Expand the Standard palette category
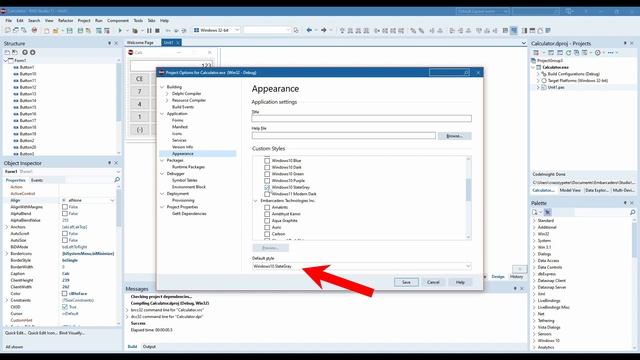 pyautogui.click(x=534, y=220)
